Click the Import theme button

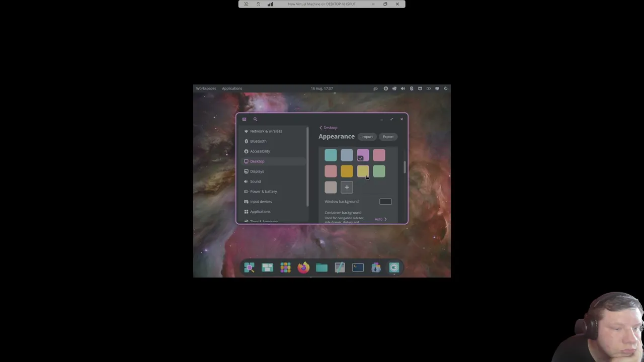(367, 137)
